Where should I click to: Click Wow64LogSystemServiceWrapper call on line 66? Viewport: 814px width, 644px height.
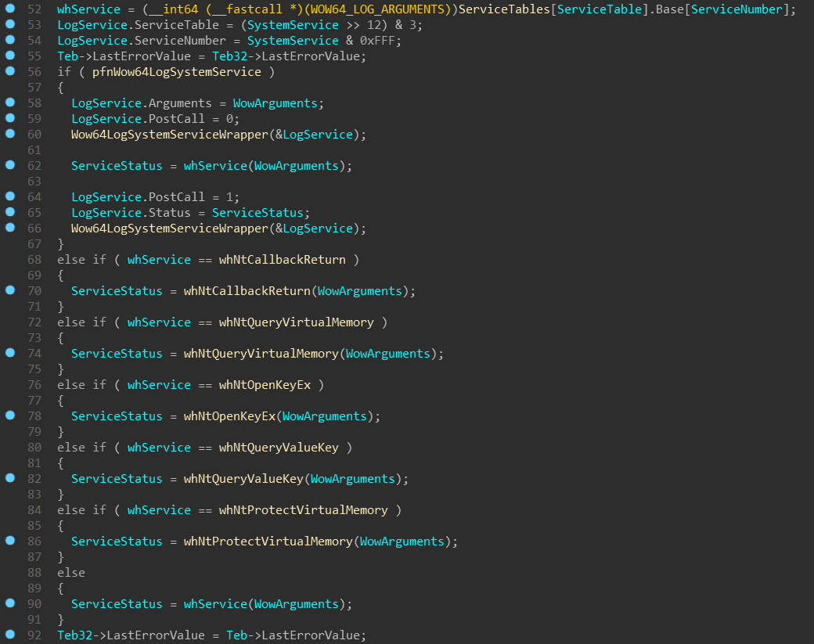pyautogui.click(x=170, y=228)
